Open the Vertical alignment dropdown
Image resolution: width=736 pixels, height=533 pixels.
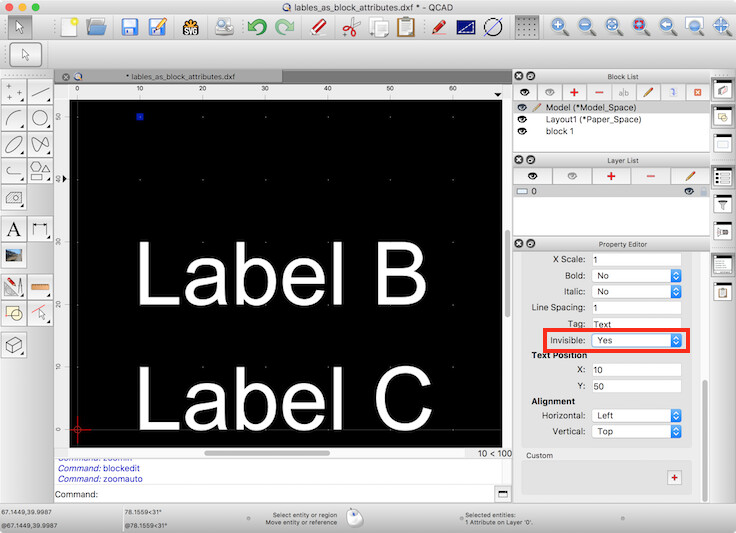[636, 432]
